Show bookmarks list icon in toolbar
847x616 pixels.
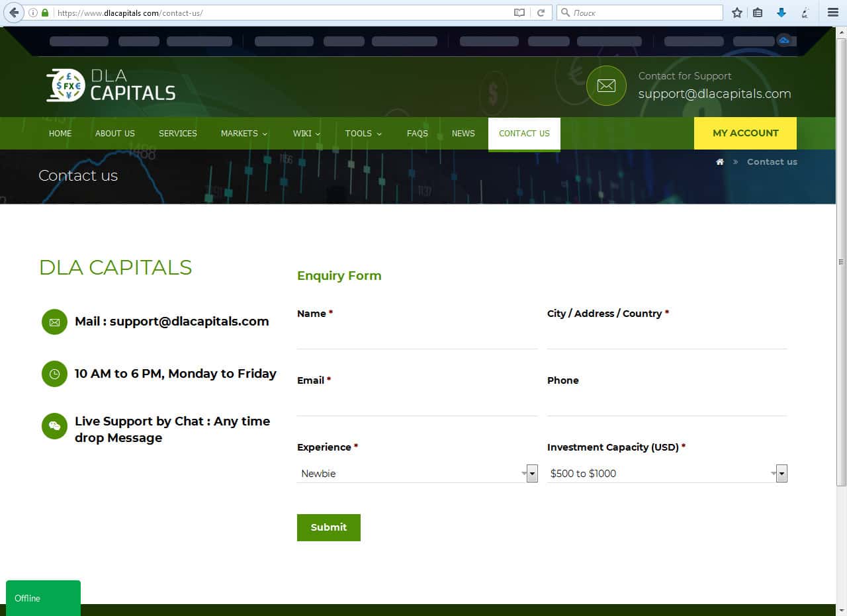(x=758, y=13)
